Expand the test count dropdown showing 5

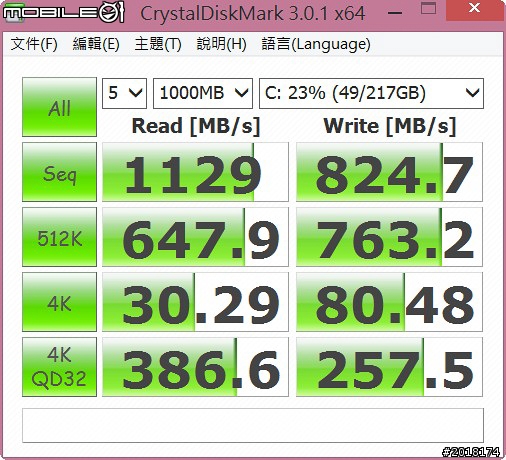coord(124,93)
